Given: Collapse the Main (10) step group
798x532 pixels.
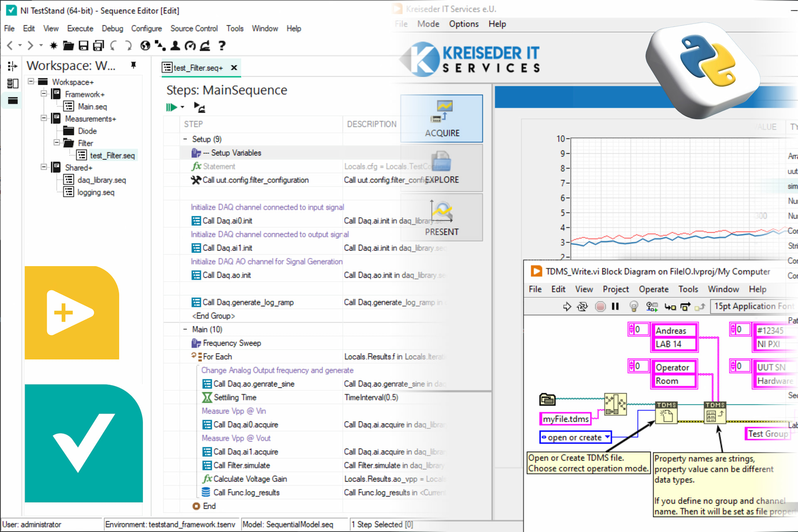Looking at the screenshot, I should [185, 329].
